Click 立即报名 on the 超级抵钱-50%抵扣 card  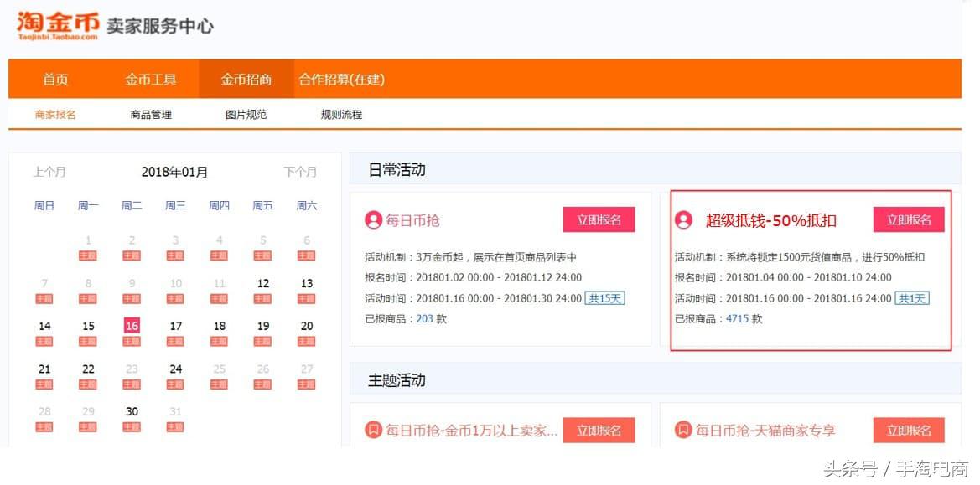(x=908, y=219)
